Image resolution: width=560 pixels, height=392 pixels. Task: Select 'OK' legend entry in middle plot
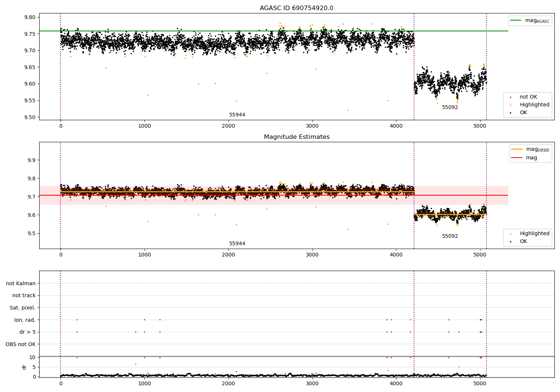[523, 242]
